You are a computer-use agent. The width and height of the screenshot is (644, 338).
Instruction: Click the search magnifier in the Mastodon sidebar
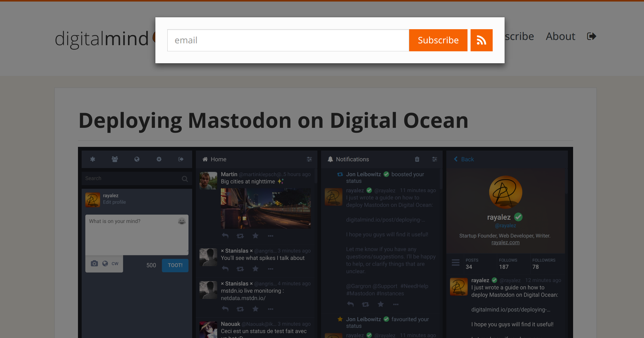click(x=184, y=179)
